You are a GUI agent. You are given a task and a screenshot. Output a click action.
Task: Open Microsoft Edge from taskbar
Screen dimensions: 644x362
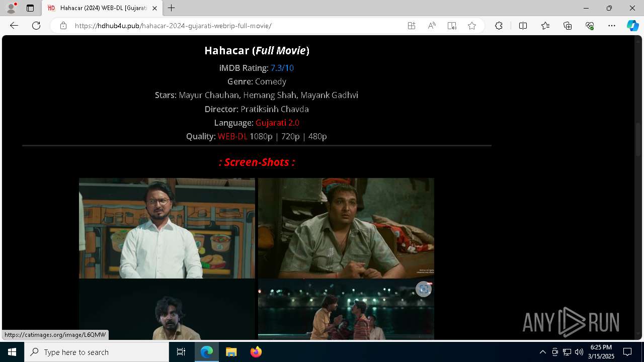(207, 352)
